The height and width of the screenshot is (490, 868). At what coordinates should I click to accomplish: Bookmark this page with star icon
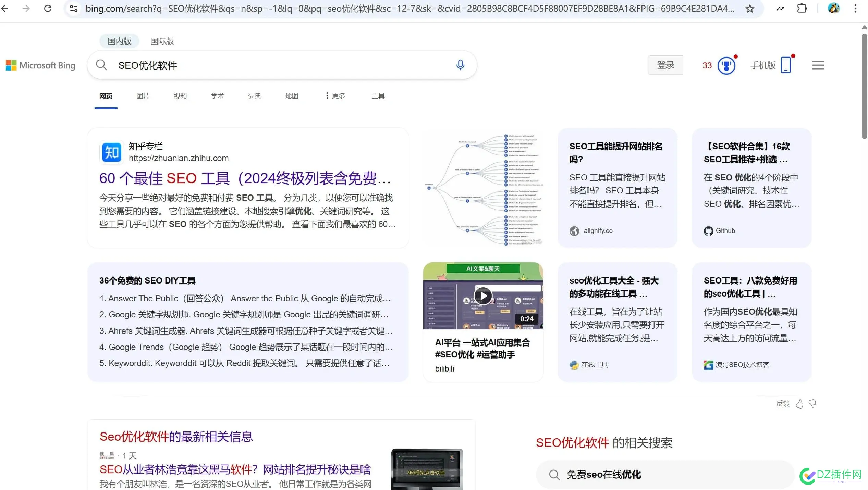(750, 9)
